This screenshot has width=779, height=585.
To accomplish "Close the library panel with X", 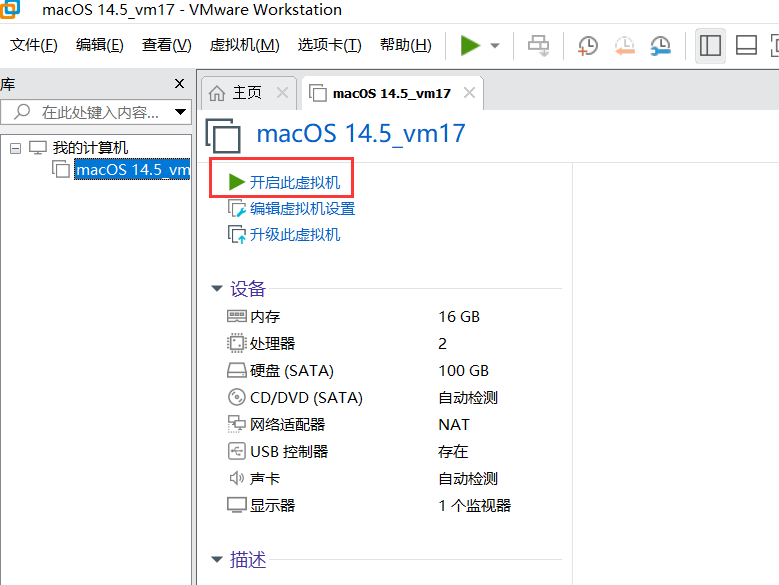I will pos(180,84).
